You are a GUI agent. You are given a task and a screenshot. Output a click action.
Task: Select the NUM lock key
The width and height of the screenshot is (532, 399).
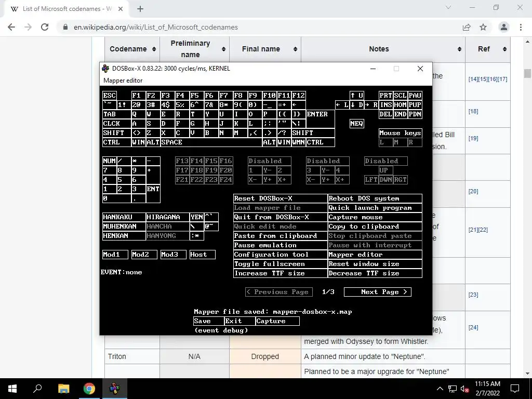[110, 161]
